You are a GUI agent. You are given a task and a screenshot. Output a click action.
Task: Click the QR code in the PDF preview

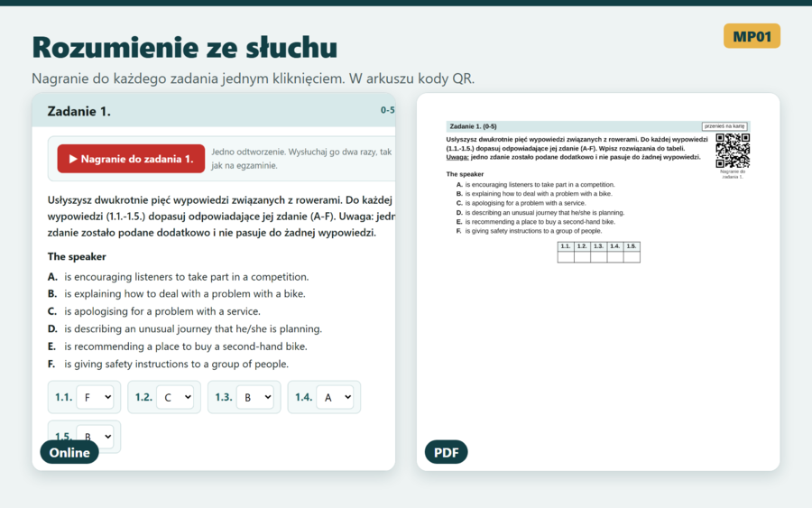[733, 151]
